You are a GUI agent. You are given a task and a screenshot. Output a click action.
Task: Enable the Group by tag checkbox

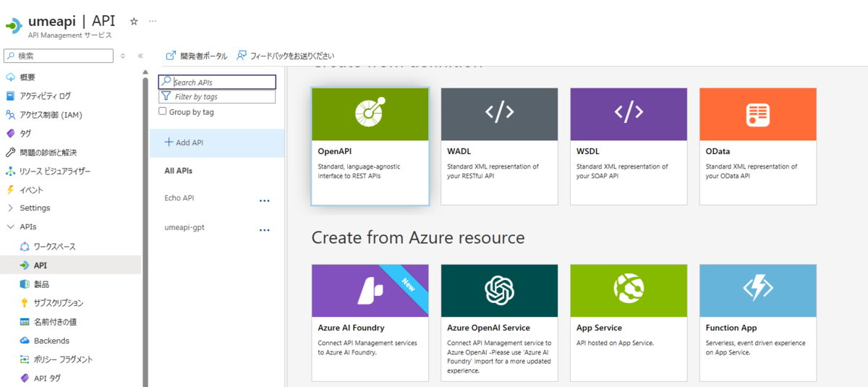[x=163, y=111]
